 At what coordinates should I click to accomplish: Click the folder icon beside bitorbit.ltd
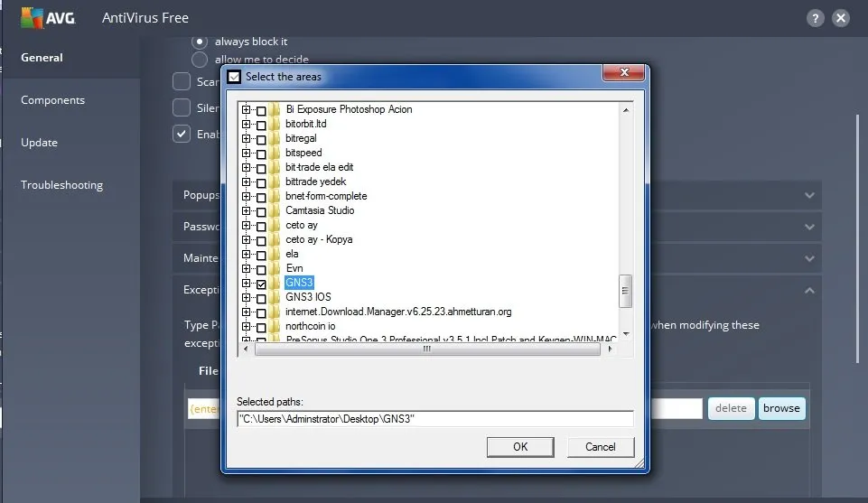(x=275, y=124)
